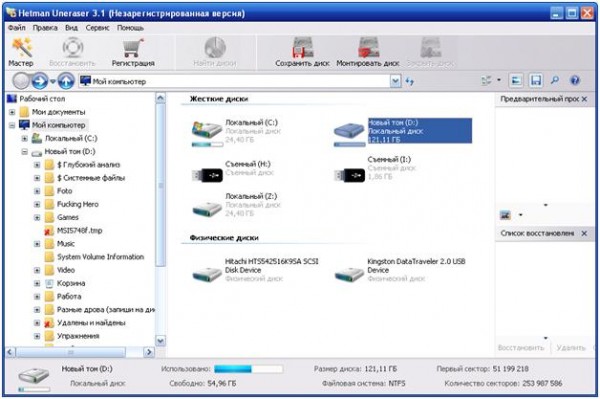600x399 pixels.
Task: Expand the Music folder node
Action: [37, 244]
